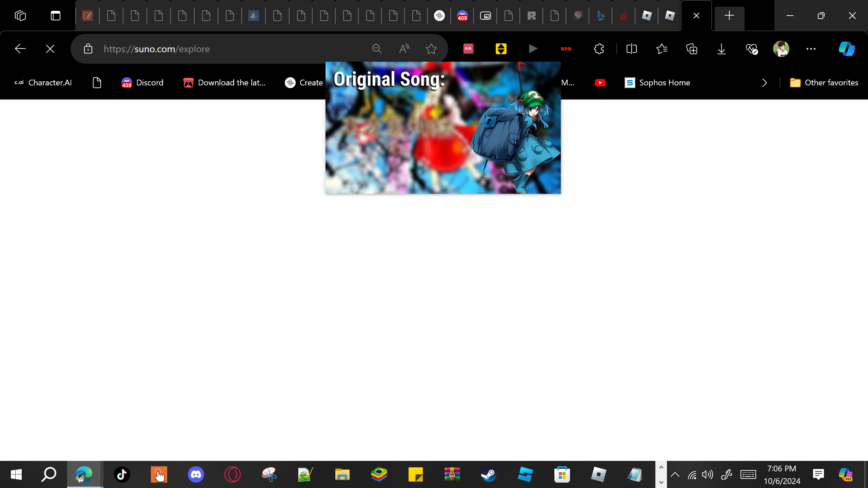Open the Extensions puzzle icon
868x488 pixels.
click(599, 49)
